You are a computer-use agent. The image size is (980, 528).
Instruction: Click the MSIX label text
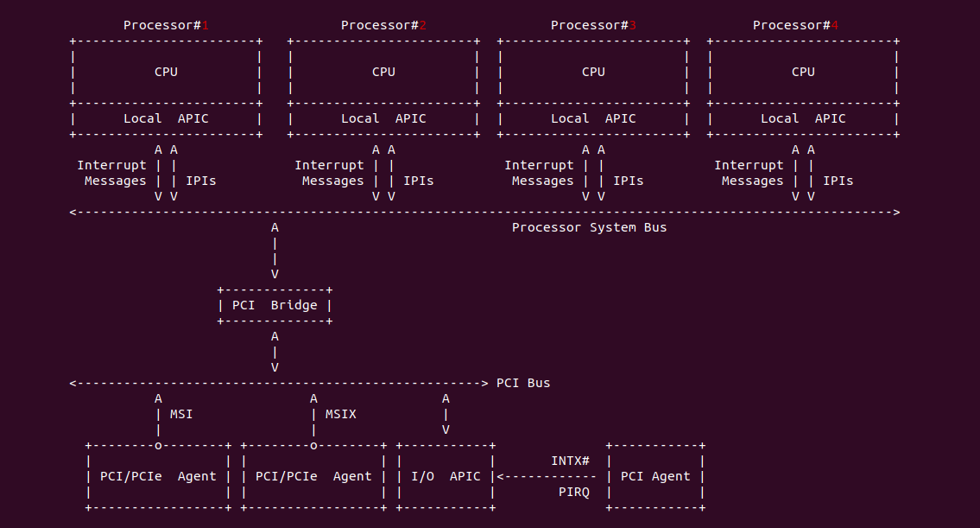(x=340, y=414)
